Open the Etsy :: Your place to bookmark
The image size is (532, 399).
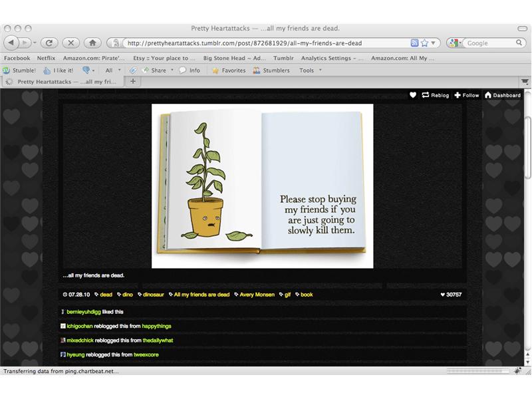[x=164, y=58]
